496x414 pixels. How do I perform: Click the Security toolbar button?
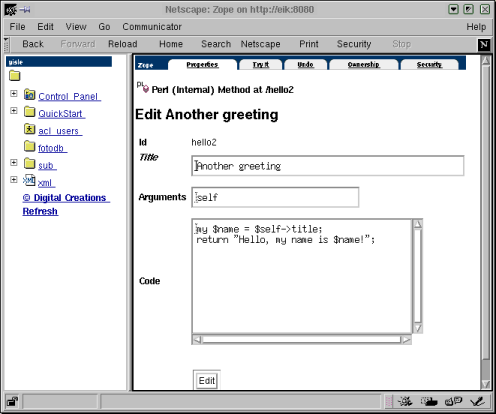[x=354, y=44]
